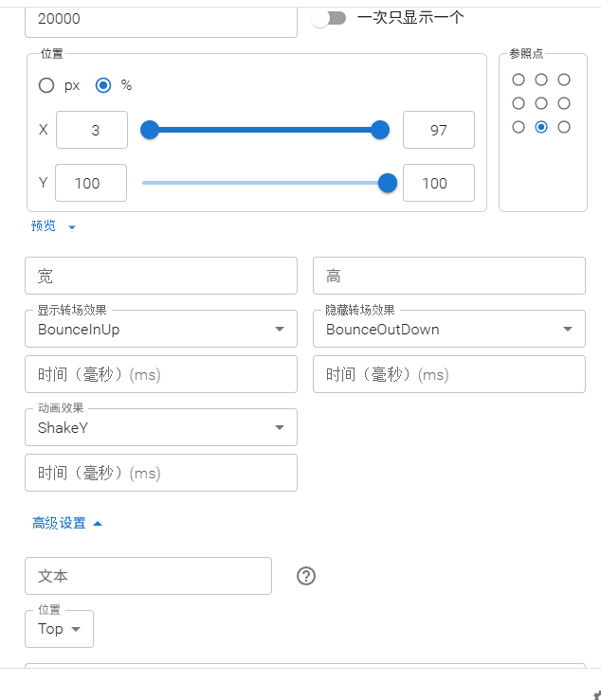Select the % position unit radio
The image size is (601, 700).
[103, 85]
